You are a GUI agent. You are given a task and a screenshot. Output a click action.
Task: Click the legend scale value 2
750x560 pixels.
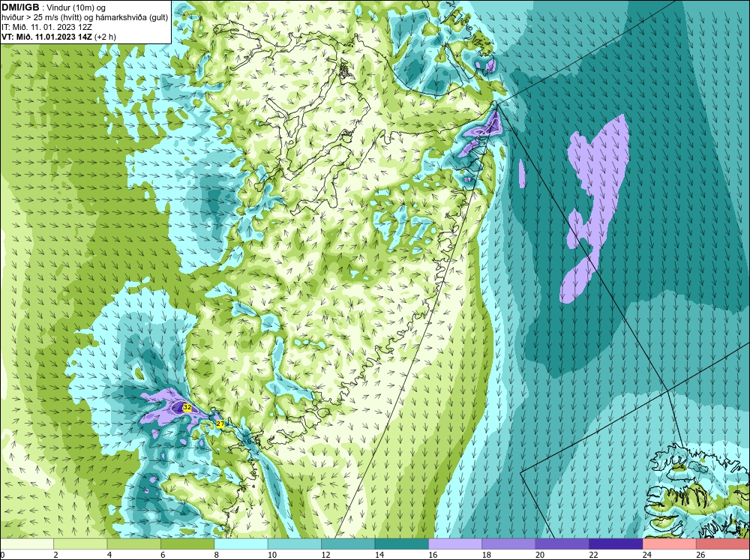pos(56,555)
